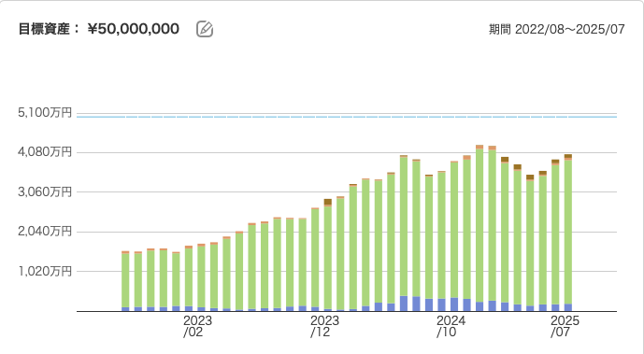Click the 2,040万円 axis label
644x354 pixels.
click(x=45, y=232)
